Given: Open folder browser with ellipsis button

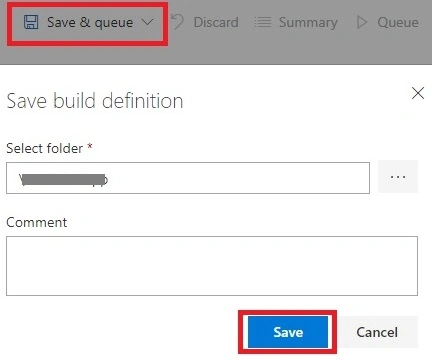Looking at the screenshot, I should point(398,177).
